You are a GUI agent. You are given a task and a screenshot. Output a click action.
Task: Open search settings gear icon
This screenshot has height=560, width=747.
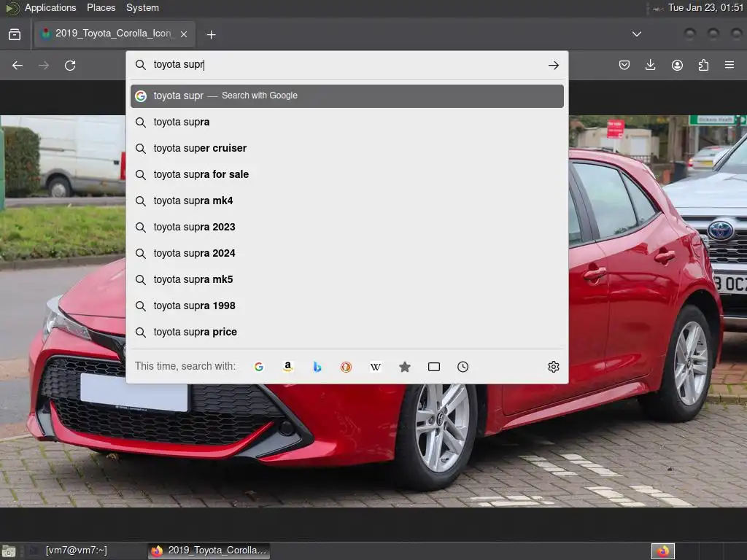pos(553,367)
